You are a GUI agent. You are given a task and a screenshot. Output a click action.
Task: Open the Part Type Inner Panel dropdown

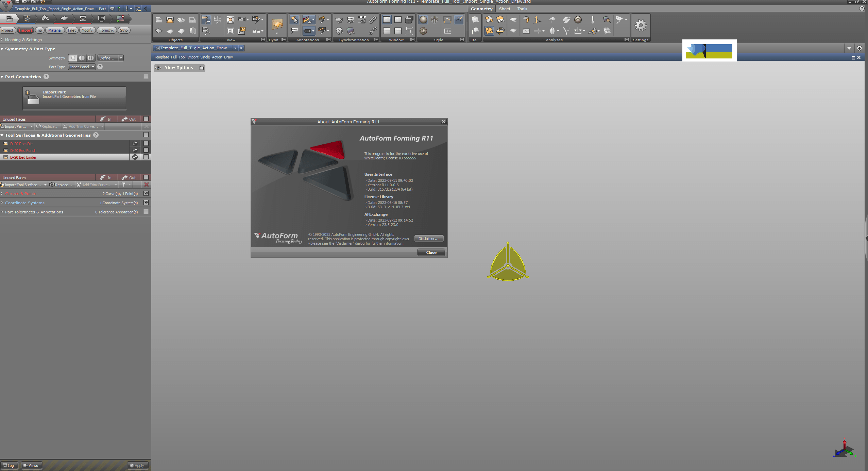[x=82, y=67]
